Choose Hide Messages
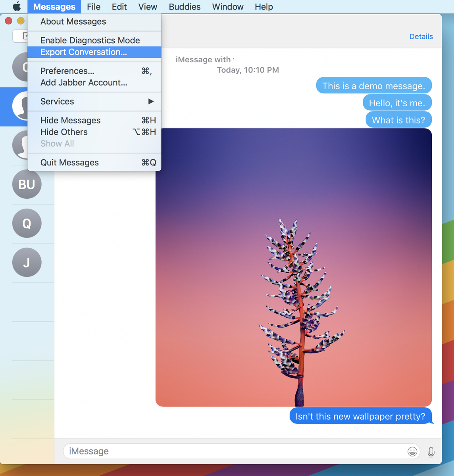The height and width of the screenshot is (476, 454). click(94, 120)
